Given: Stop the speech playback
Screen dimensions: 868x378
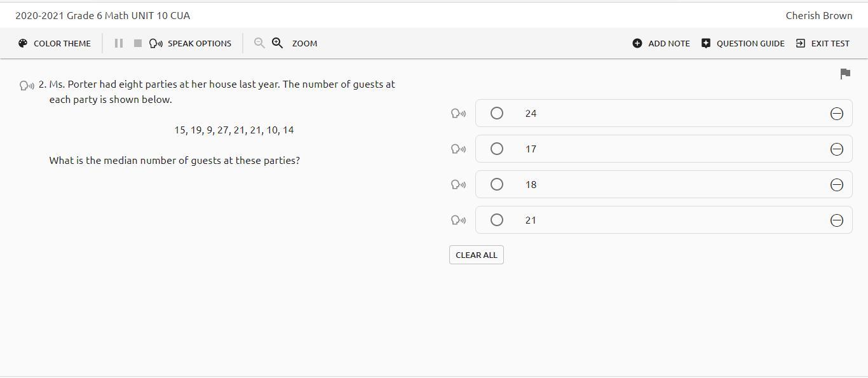Looking at the screenshot, I should (137, 43).
